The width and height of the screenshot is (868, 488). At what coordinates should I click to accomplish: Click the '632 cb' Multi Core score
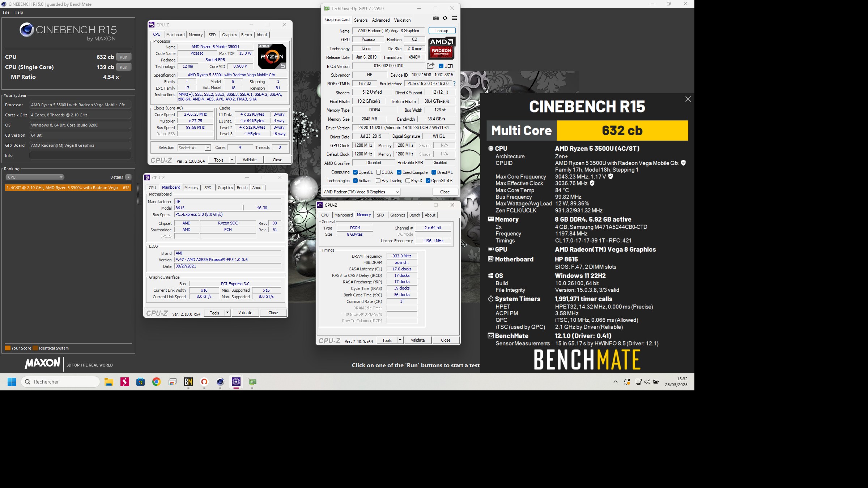coord(622,130)
